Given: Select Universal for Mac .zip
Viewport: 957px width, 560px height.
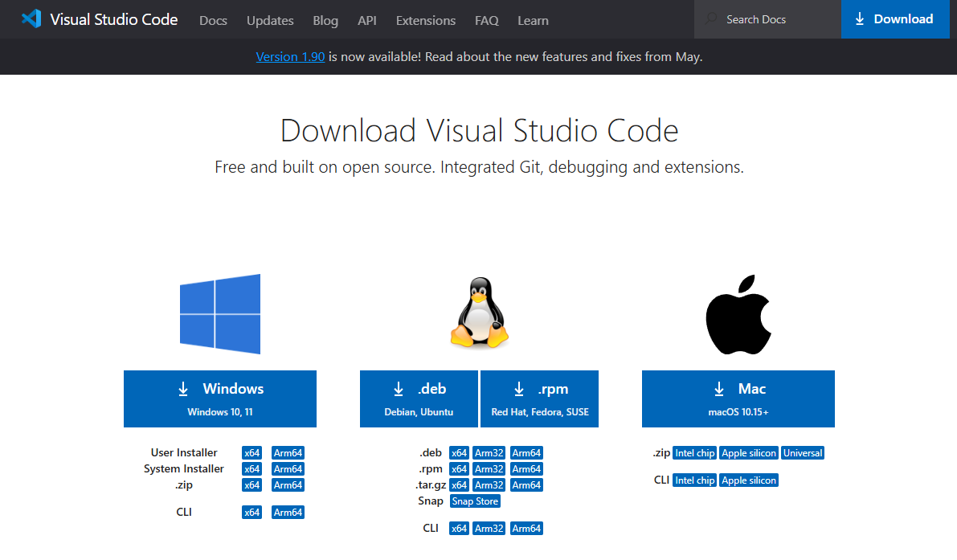Looking at the screenshot, I should click(803, 452).
